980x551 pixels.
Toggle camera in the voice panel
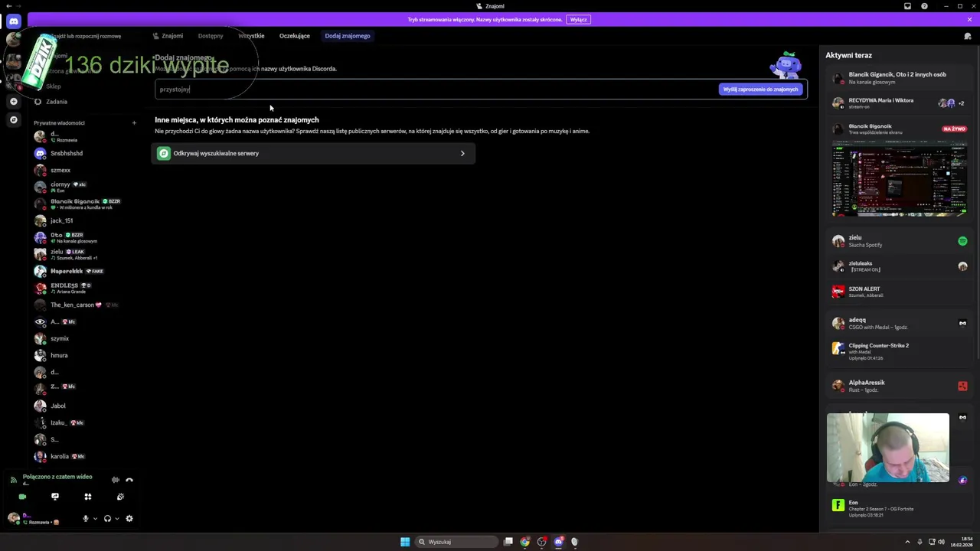coord(22,497)
